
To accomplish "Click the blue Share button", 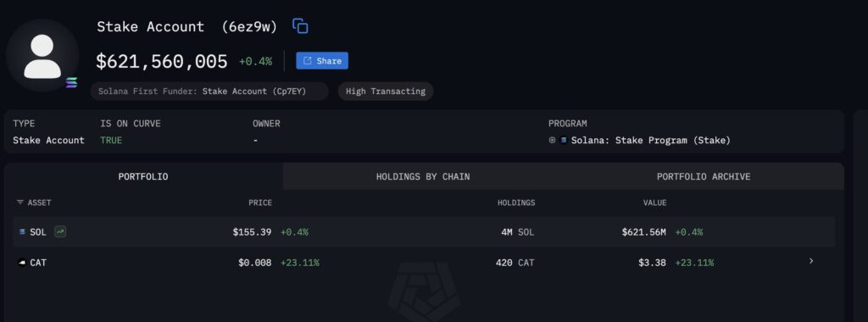I will tap(322, 61).
